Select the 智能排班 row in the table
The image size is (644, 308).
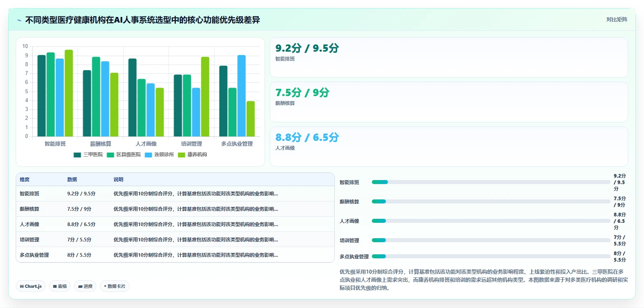tap(175, 194)
